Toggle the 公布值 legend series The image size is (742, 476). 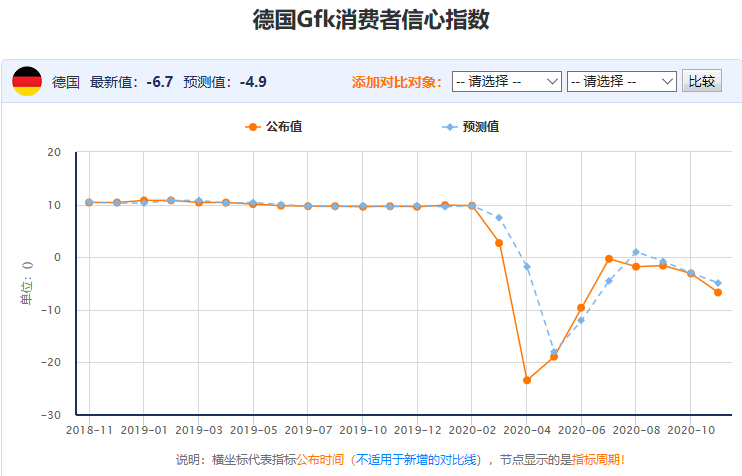click(274, 127)
